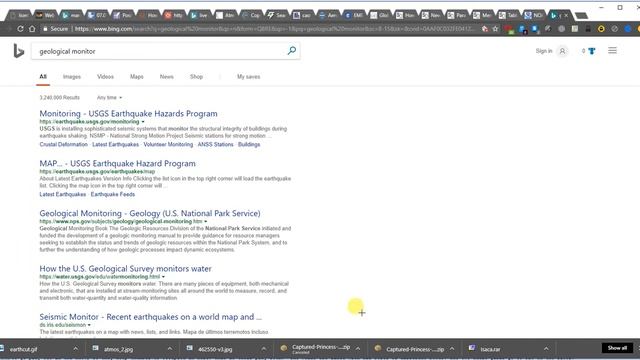Expand options for isaca.rar download

[546, 349]
